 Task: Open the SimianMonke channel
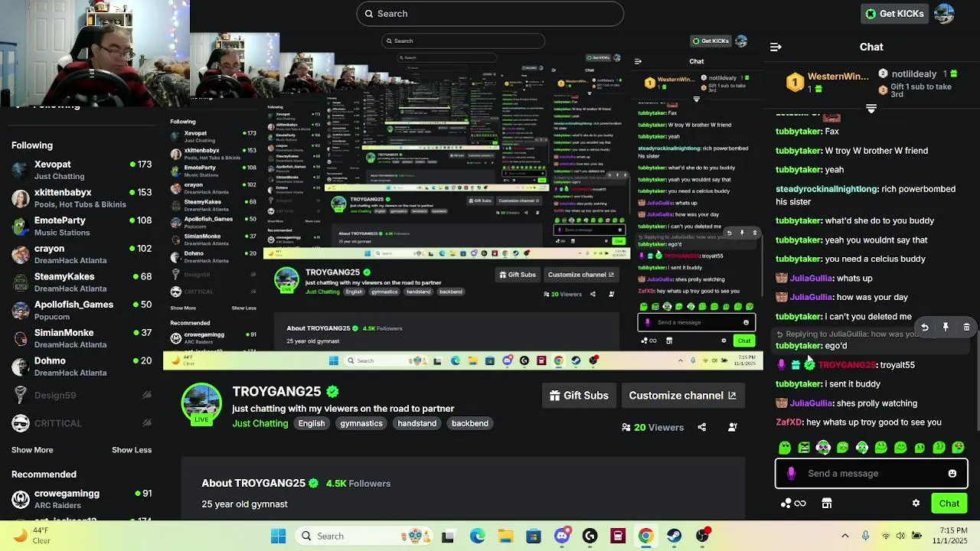coord(82,338)
